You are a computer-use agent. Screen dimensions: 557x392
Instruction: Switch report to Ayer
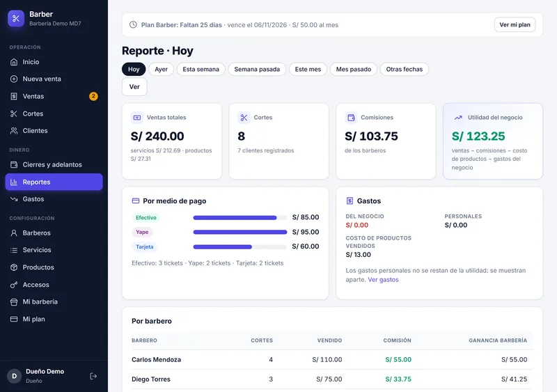click(161, 70)
